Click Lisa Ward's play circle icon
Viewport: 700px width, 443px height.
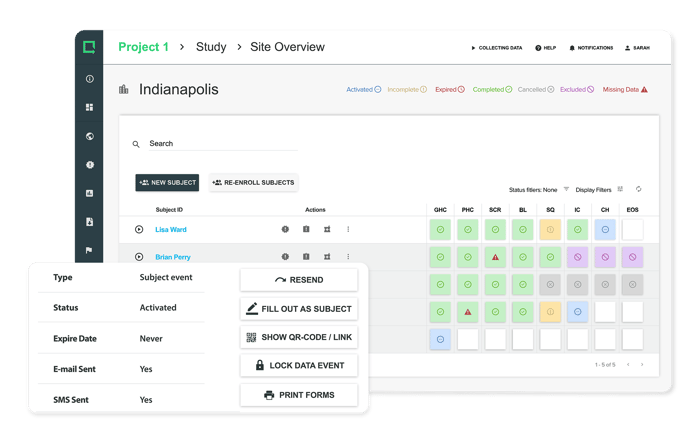139,230
